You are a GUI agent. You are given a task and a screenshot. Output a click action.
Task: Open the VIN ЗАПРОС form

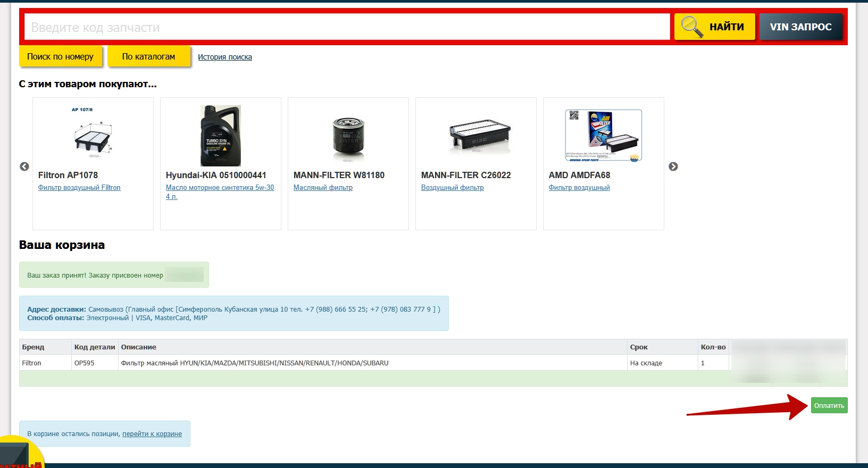pyautogui.click(x=801, y=27)
